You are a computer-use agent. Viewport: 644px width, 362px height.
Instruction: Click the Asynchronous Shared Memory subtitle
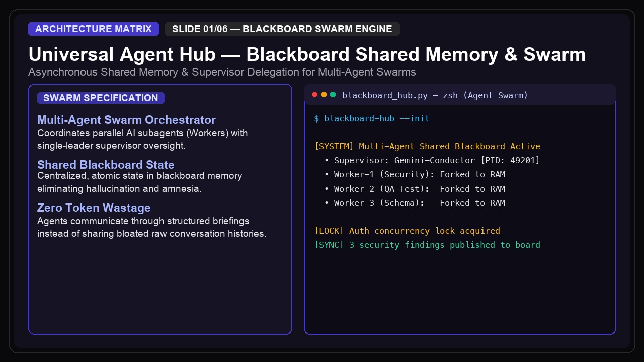point(222,72)
